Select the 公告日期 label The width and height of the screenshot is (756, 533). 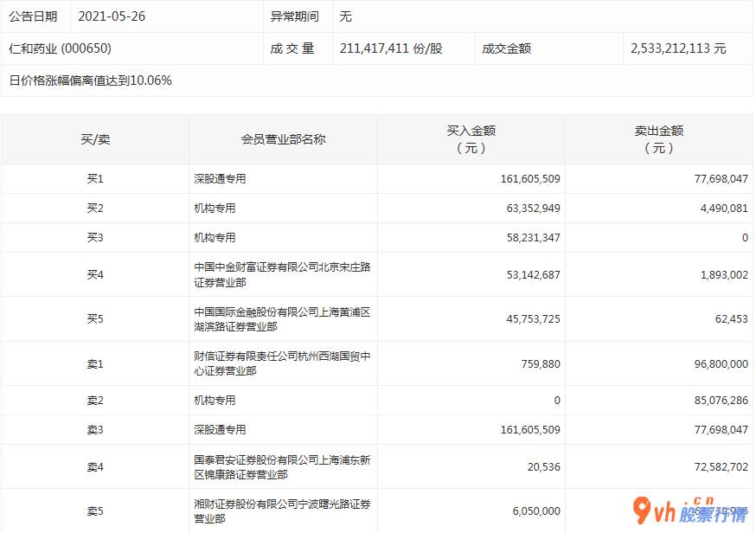click(33, 16)
